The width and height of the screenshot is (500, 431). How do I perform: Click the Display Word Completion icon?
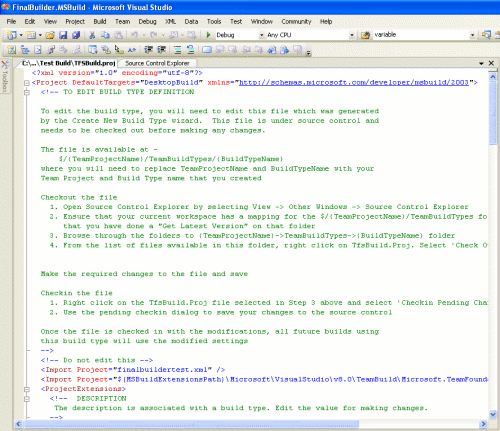132,50
